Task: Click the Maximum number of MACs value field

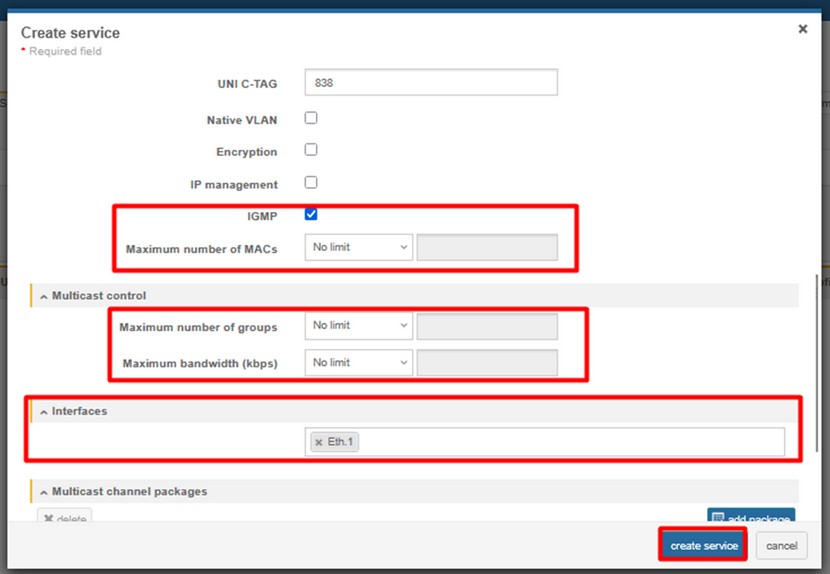Action: point(486,248)
